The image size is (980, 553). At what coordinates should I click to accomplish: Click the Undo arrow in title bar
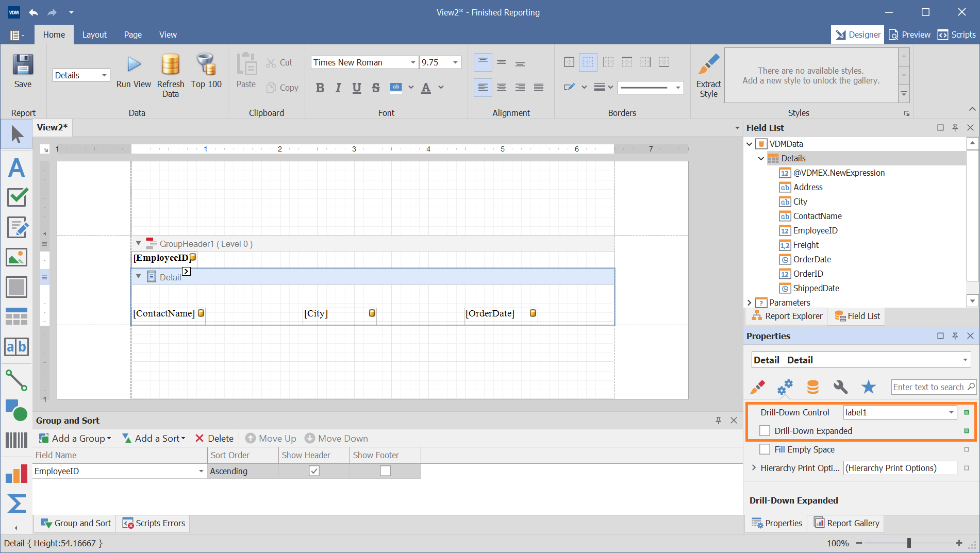(x=34, y=12)
